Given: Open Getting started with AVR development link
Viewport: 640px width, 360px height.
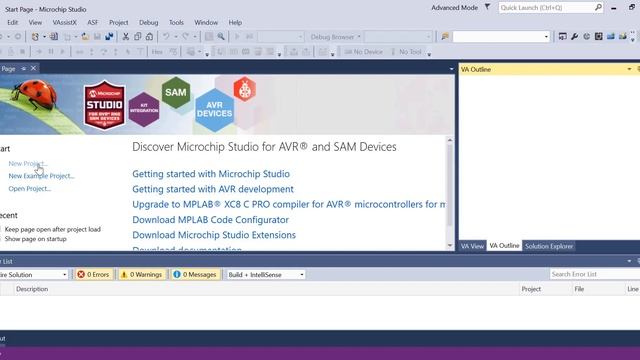Looking at the screenshot, I should tap(213, 189).
